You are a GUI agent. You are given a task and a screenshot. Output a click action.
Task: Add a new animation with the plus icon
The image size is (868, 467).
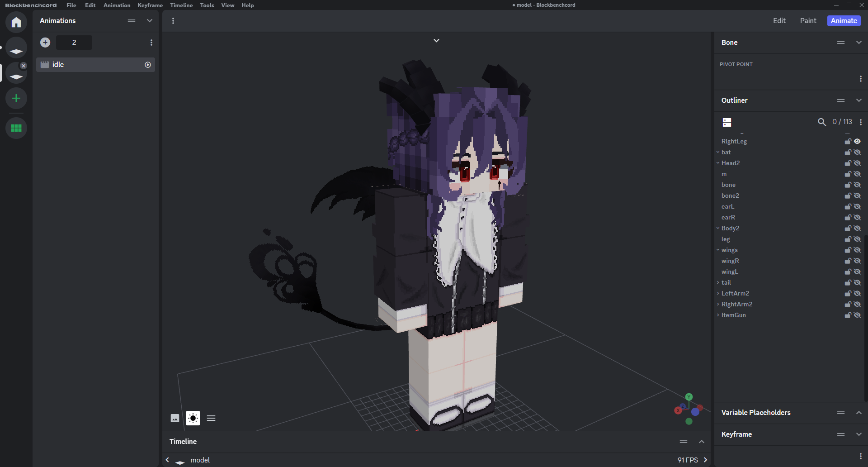(x=45, y=43)
